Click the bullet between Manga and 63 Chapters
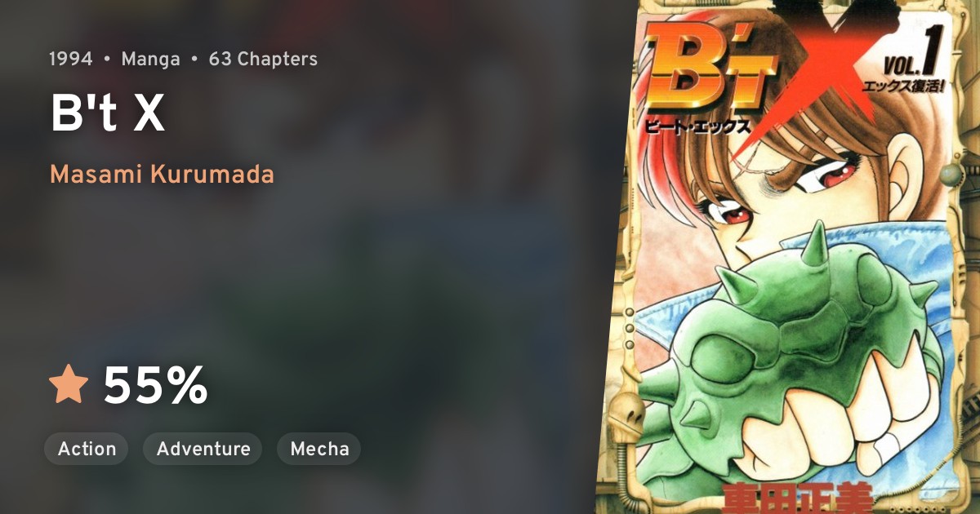980x514 pixels. coord(195,60)
